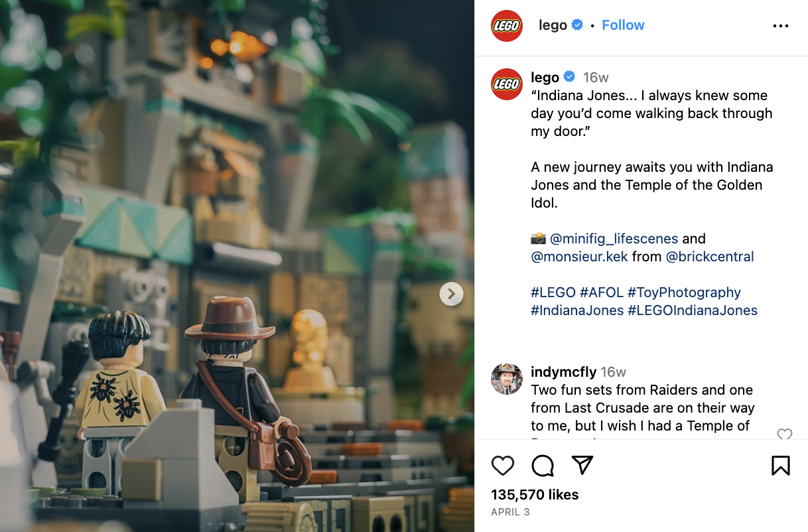
Task: Like the post with the heart icon
Action: pyautogui.click(x=503, y=466)
